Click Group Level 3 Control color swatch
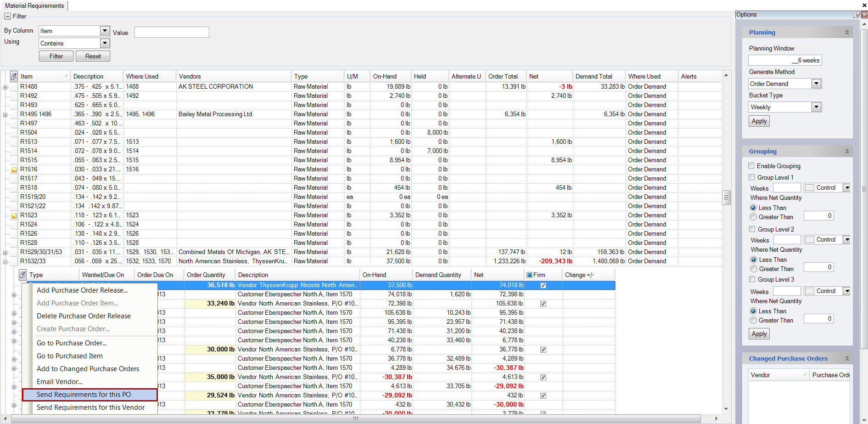Image resolution: width=868 pixels, height=424 pixels. click(x=810, y=291)
